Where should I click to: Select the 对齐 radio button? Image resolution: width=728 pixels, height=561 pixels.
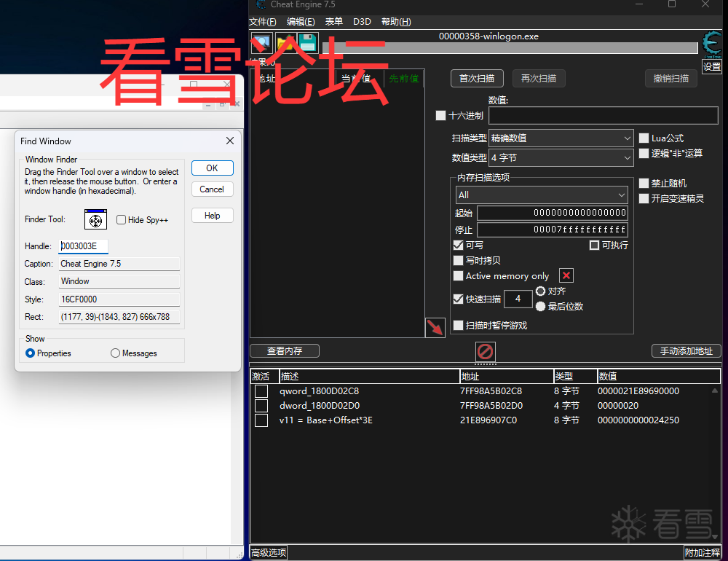540,291
